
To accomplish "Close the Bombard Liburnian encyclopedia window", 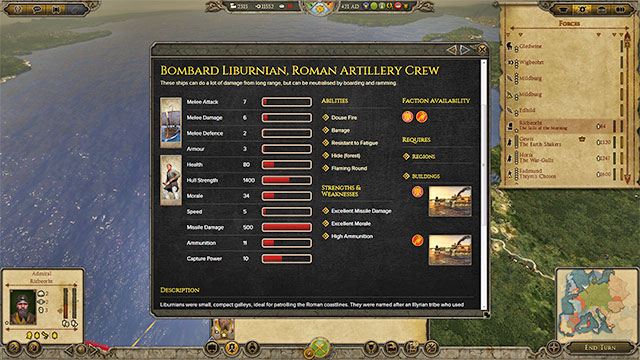I will [482, 50].
